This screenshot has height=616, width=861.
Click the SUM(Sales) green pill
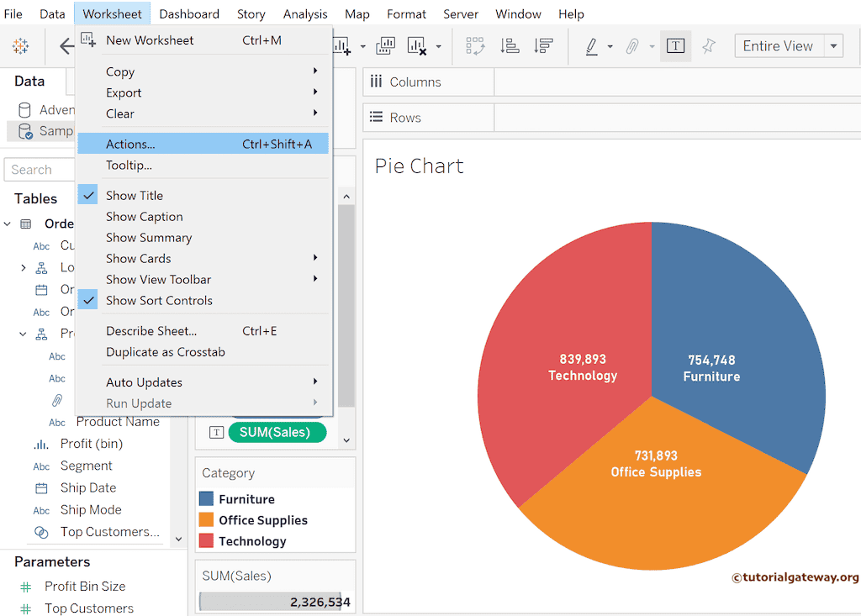[x=274, y=432]
